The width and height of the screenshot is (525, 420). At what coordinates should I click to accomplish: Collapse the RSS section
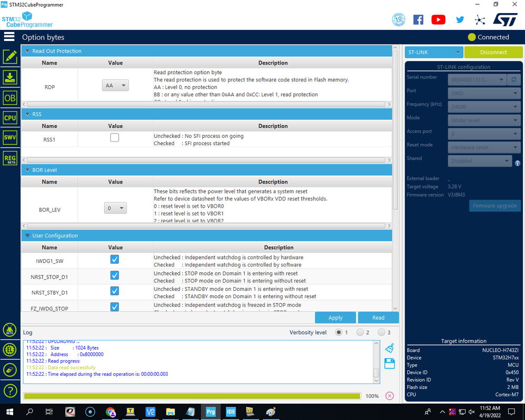coord(27,114)
